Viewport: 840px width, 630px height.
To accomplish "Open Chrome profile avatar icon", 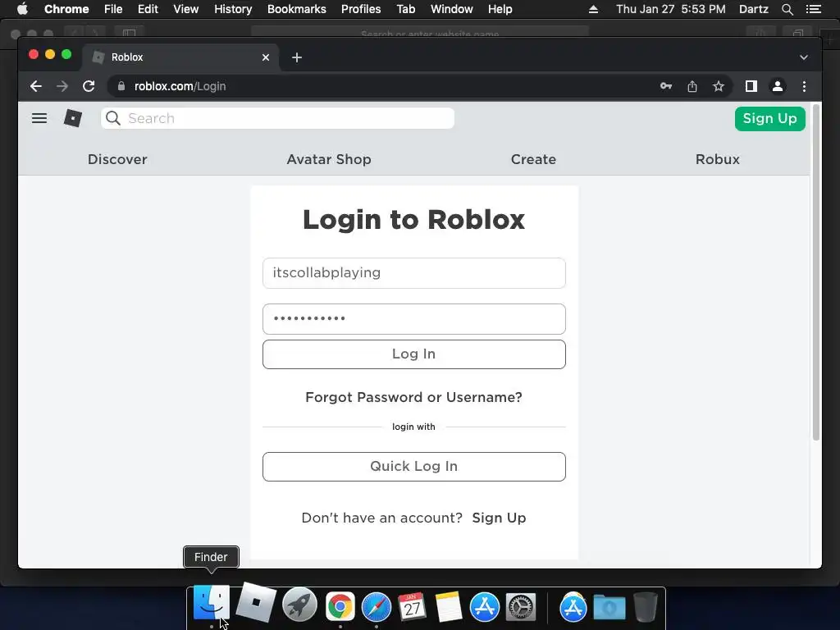I will 778,86.
